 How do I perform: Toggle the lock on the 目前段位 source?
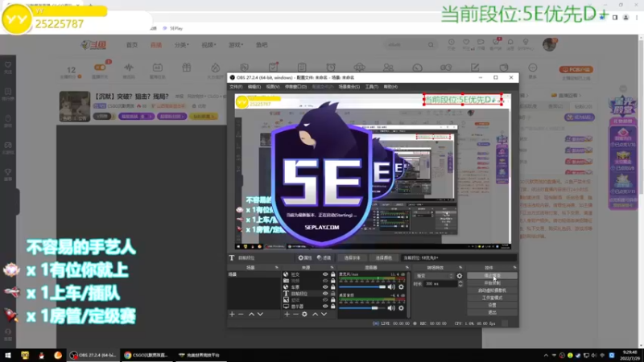pyautogui.click(x=333, y=294)
